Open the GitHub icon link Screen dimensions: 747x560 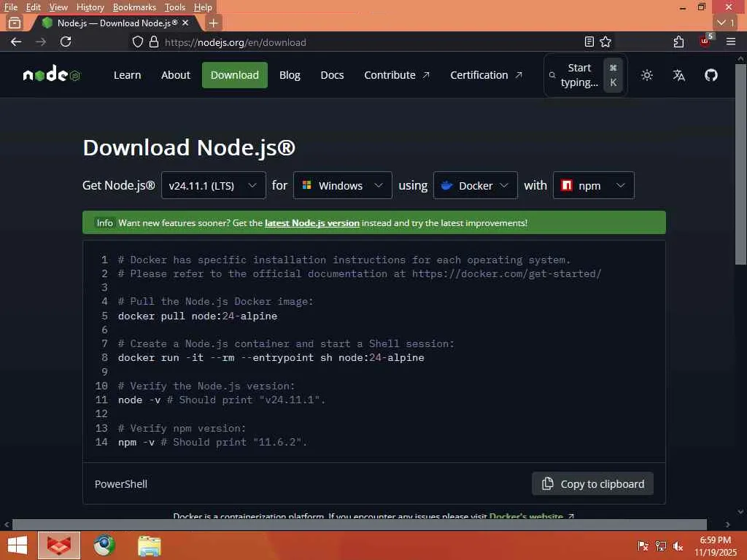tap(711, 75)
